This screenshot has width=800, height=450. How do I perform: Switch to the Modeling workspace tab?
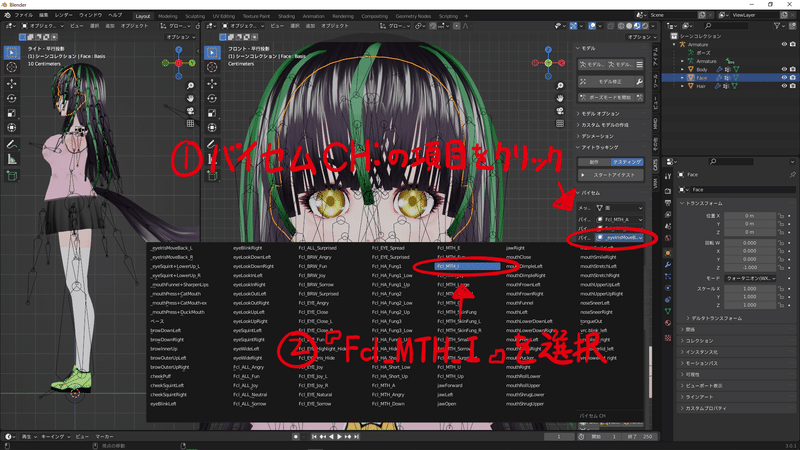click(168, 16)
